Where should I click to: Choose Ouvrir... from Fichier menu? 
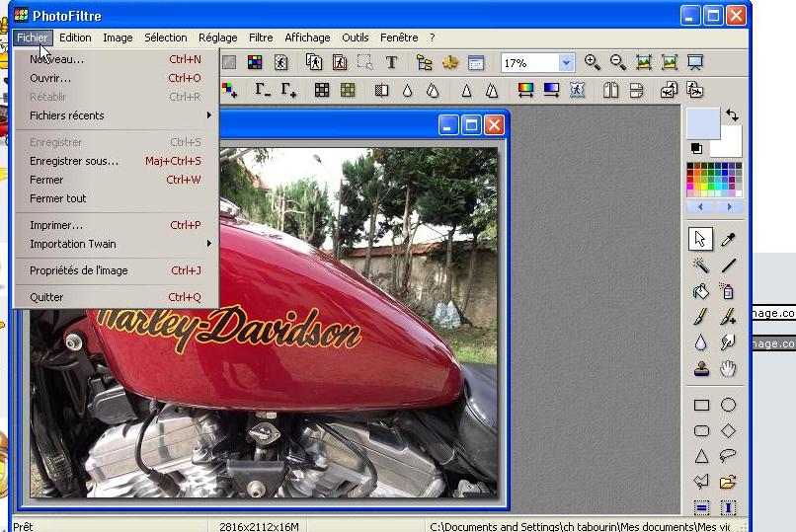click(x=117, y=78)
